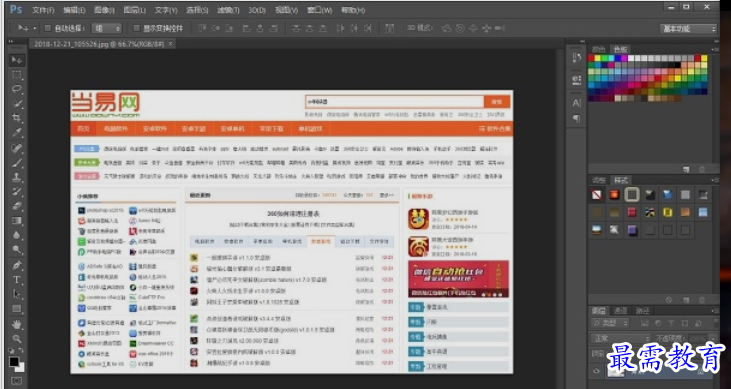The image size is (731, 389).
Task: Open the 组 auto-select dropdown
Action: click(x=107, y=28)
